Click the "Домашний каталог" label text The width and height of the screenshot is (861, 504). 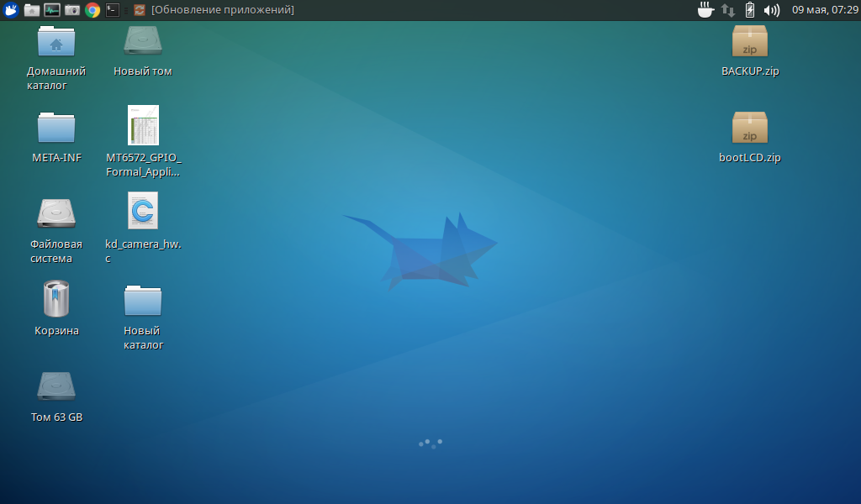click(56, 78)
